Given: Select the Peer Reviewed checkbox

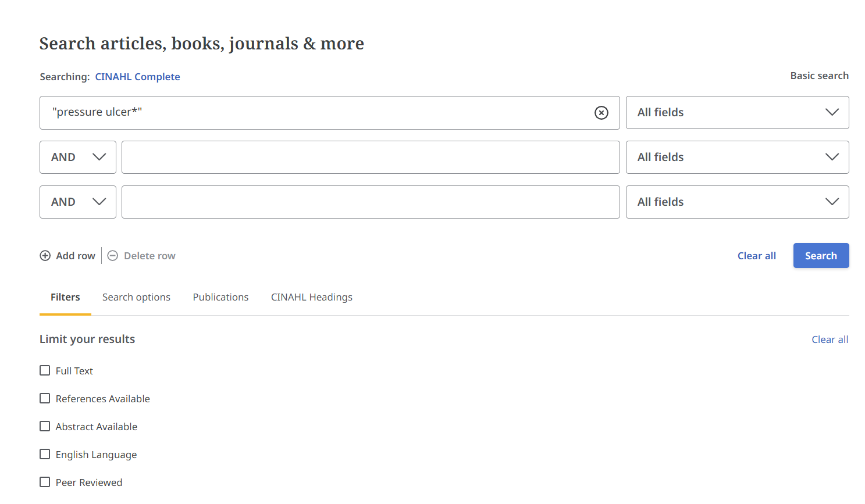Looking at the screenshot, I should [45, 482].
